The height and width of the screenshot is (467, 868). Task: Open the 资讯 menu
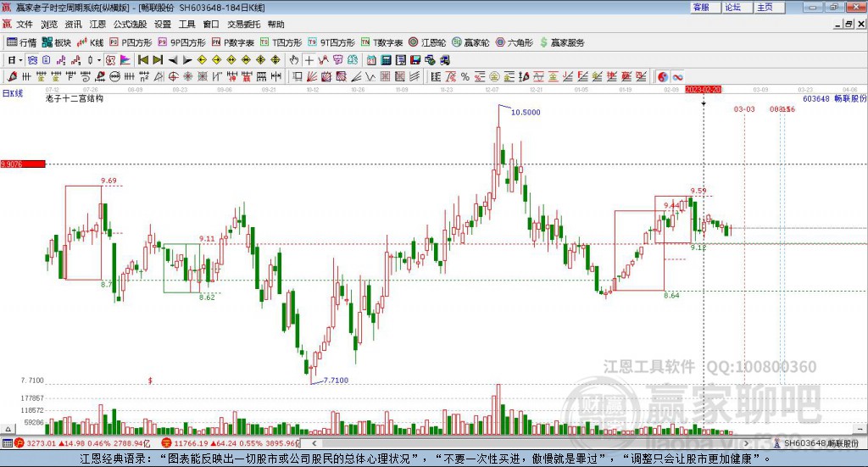[73, 25]
